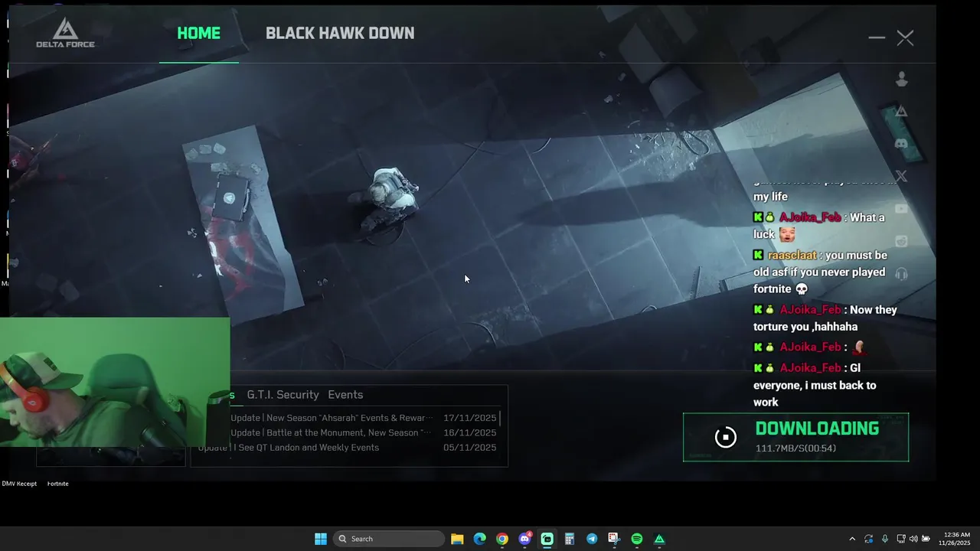Click the Delta Force triangle sidebar icon

coord(902,112)
